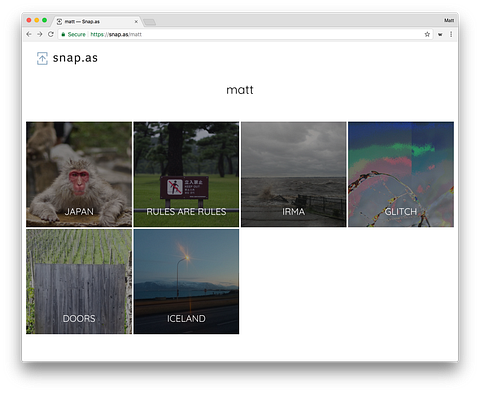Click the green Secure padlock indicator
Viewport: 480px width, 393px height.
[73, 34]
